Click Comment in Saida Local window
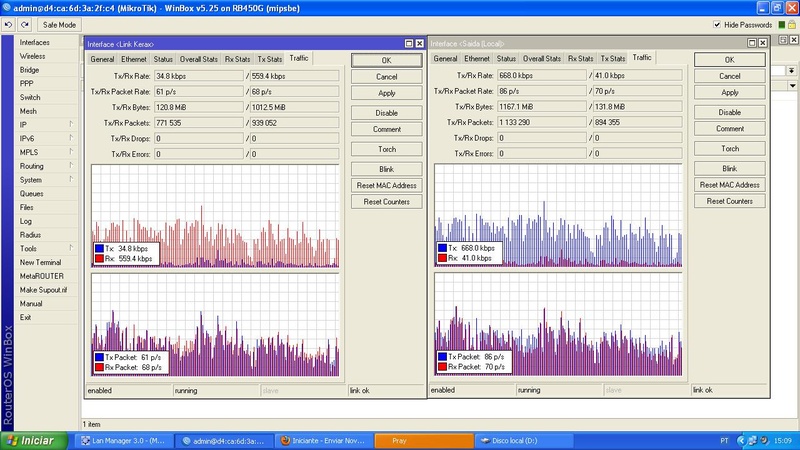Image resolution: width=800 pixels, height=450 pixels. [x=730, y=129]
